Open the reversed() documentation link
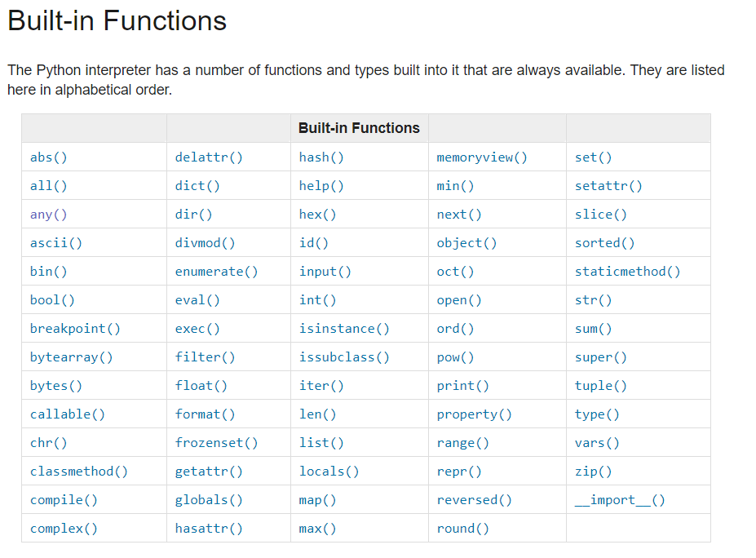 tap(474, 500)
